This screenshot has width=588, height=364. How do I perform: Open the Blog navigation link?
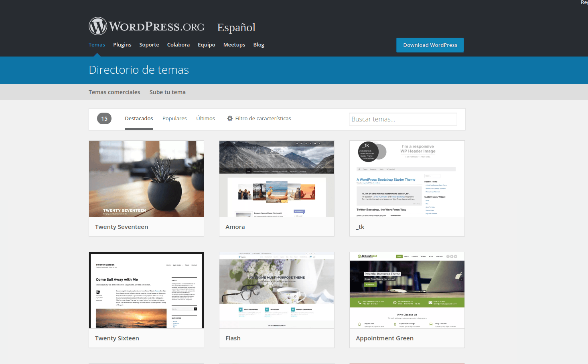259,45
